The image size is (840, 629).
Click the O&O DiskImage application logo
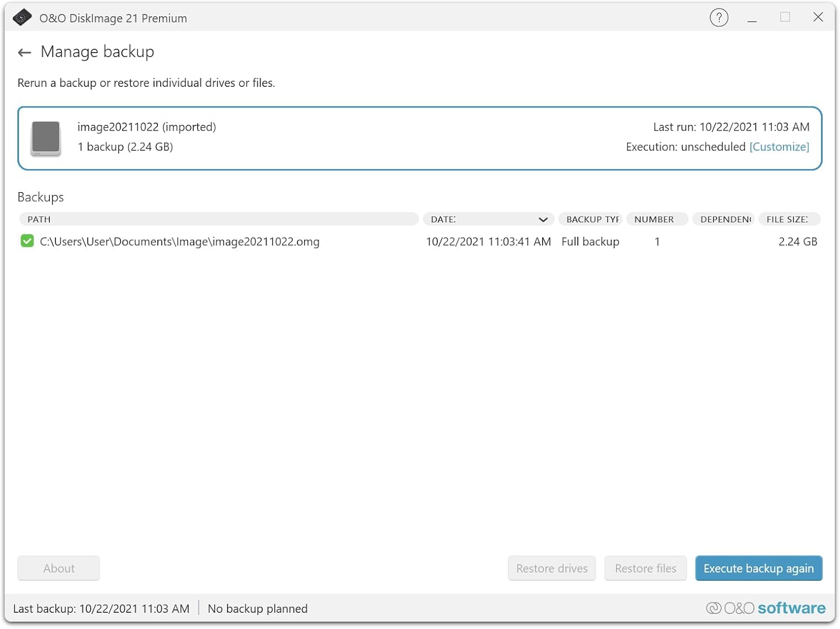click(22, 17)
